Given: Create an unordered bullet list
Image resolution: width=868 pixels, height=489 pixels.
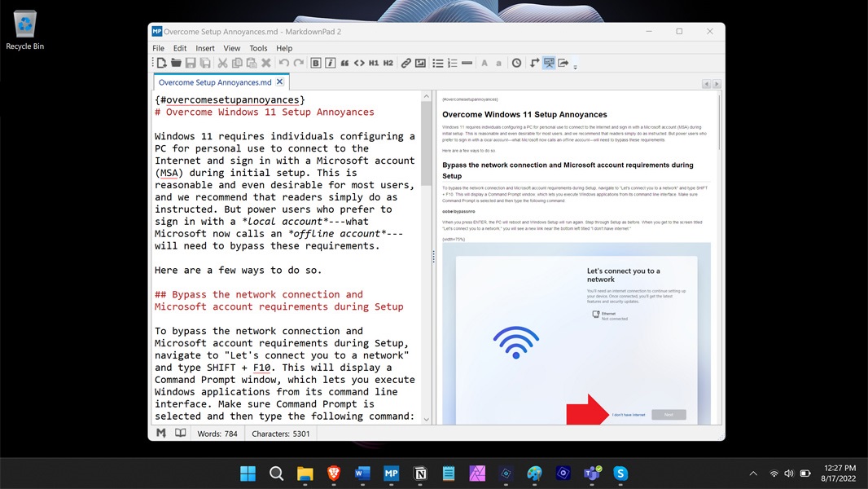Looking at the screenshot, I should pos(438,63).
